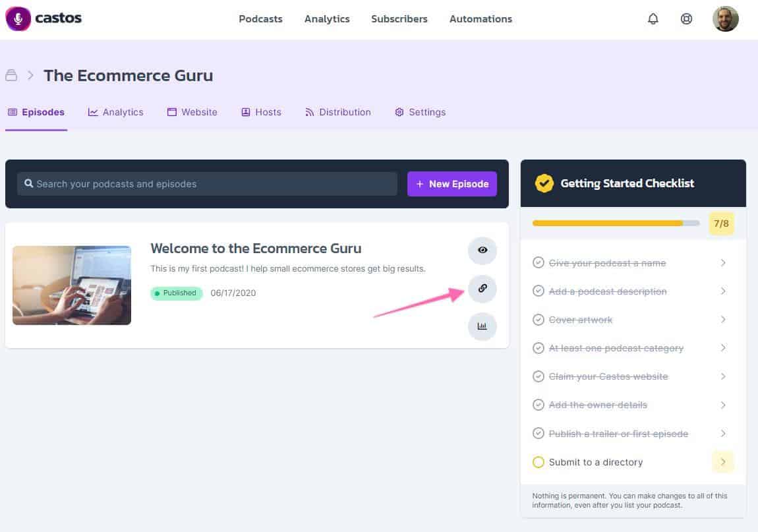Toggle 'Add a podcast description' check
Screen dimensions: 758x532
[538, 291]
